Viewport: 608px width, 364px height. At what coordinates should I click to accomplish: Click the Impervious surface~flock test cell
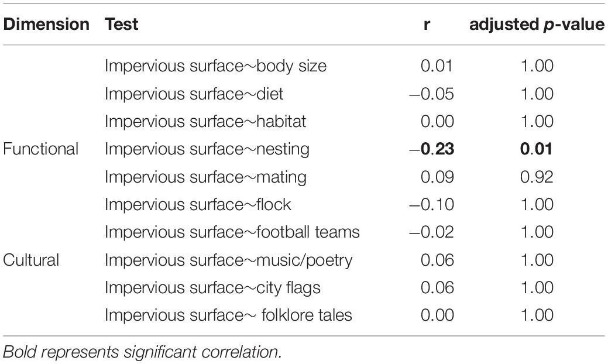tap(198, 204)
